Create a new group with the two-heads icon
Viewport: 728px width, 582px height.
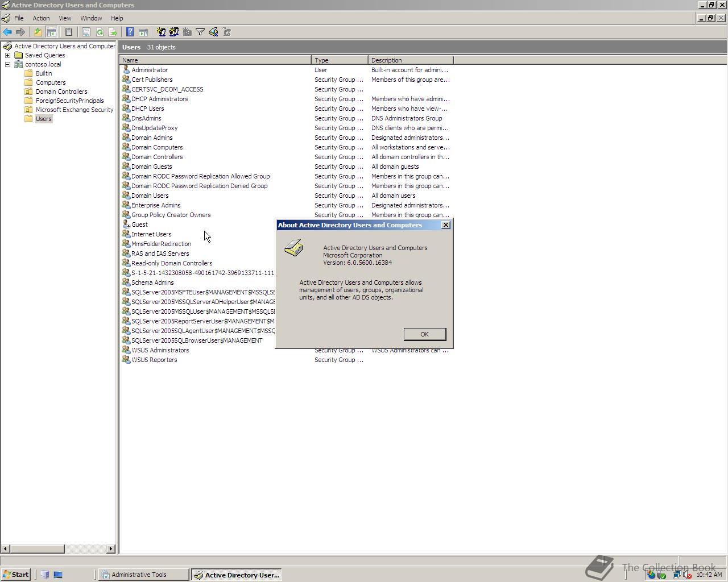pos(174,32)
